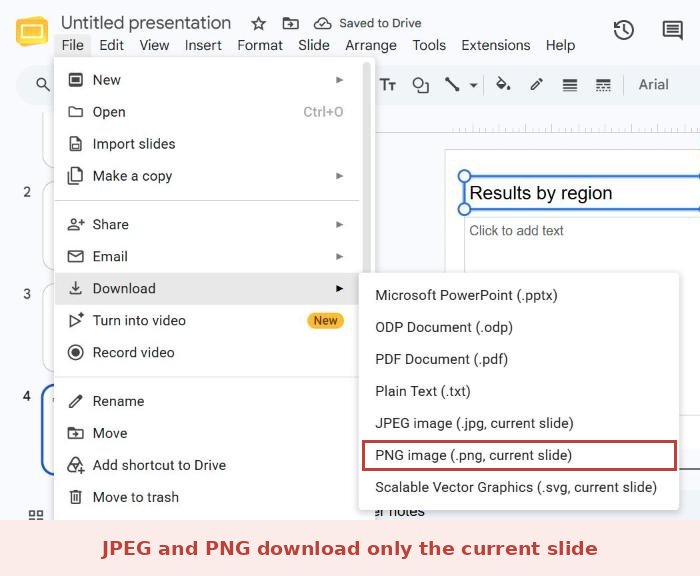Image resolution: width=700 pixels, height=576 pixels.
Task: Expand the New submenu
Action: point(207,80)
